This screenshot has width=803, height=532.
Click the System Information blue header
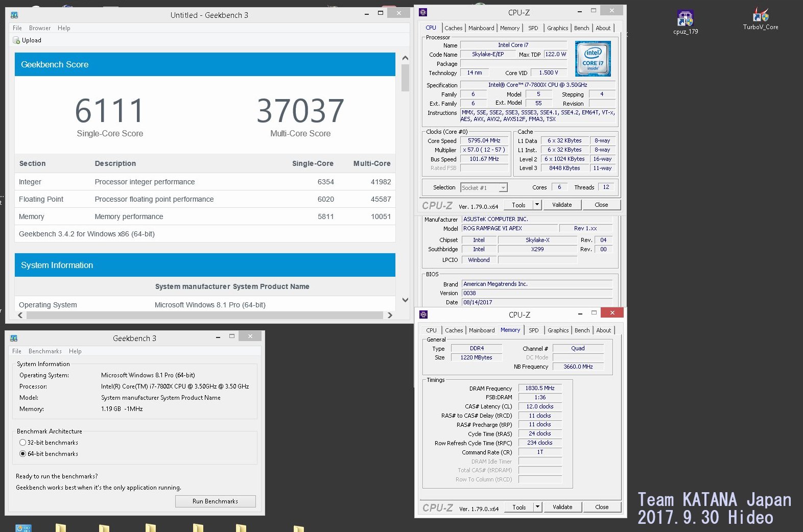coord(205,265)
